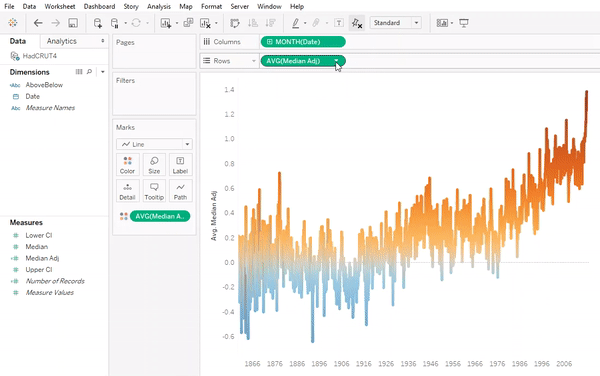Open the Dashboard menu
600x376 pixels.
tap(99, 7)
